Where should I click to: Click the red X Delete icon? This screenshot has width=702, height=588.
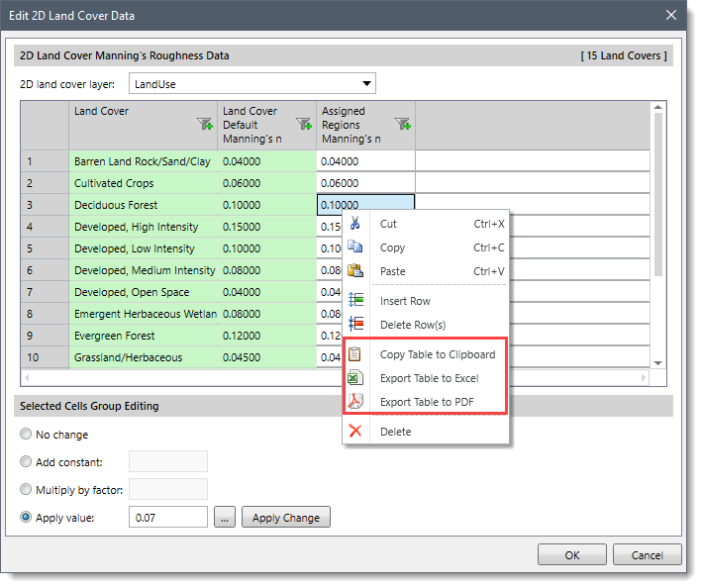355,431
